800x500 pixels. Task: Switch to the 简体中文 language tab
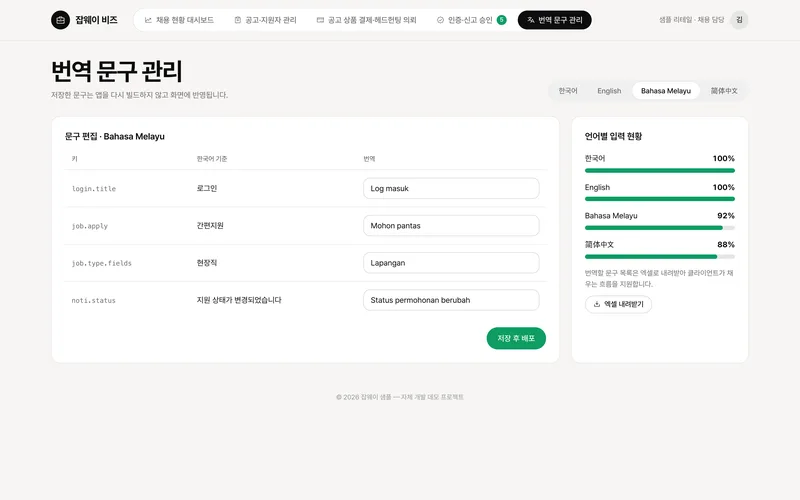pyautogui.click(x=724, y=91)
